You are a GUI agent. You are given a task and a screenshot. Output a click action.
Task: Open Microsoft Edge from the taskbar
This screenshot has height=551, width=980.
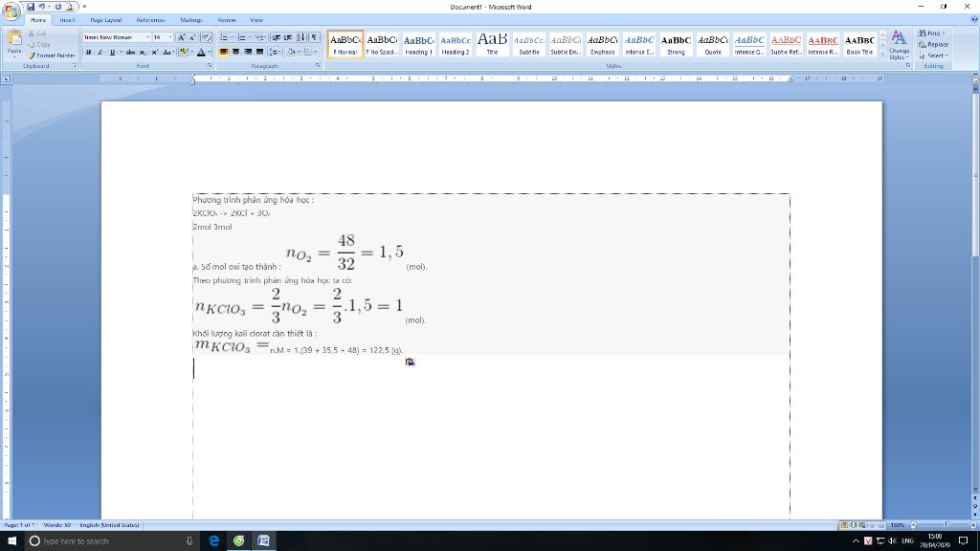(x=214, y=541)
